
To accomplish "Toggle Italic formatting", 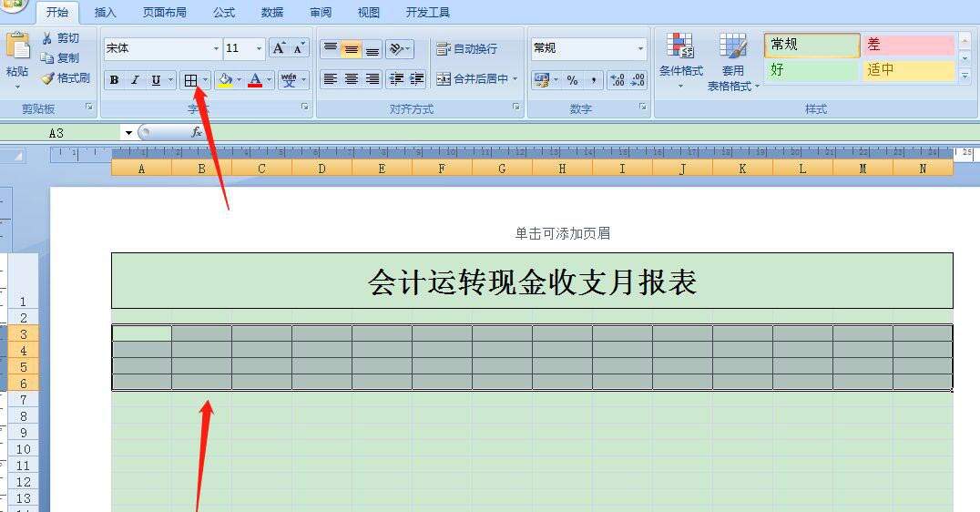I will pos(135,80).
